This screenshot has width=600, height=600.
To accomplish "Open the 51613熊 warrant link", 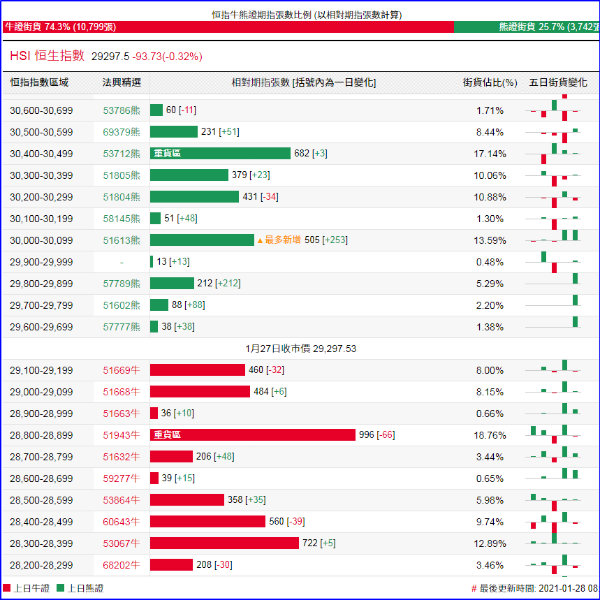I will 121,240.
